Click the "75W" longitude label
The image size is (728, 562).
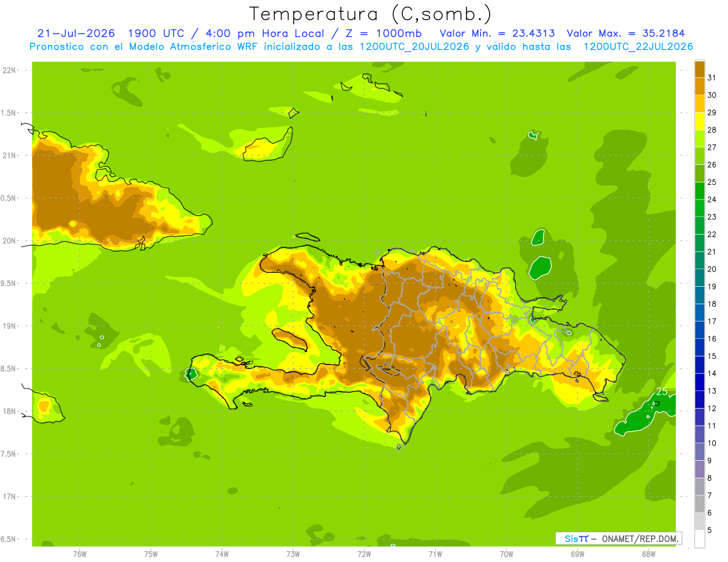point(151,554)
